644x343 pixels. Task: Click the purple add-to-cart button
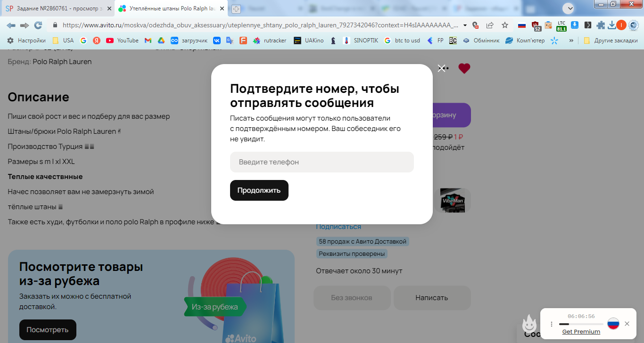451,115
